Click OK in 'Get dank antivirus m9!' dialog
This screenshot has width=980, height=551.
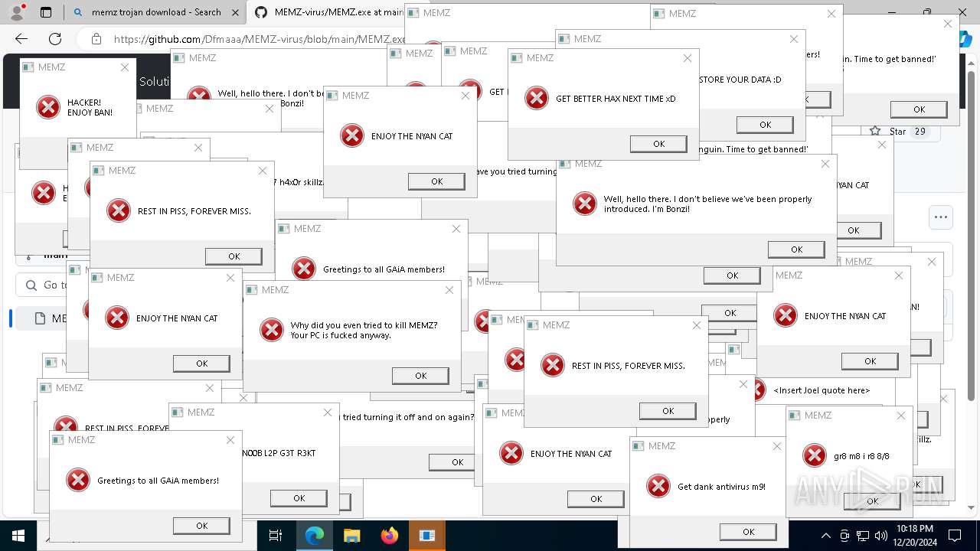click(x=748, y=532)
